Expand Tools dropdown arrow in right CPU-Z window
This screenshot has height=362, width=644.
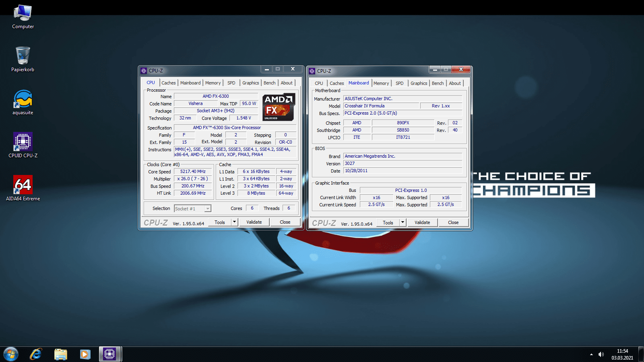[402, 222]
